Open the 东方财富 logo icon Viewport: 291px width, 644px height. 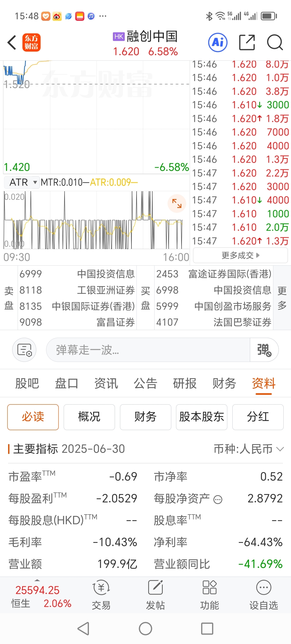(31, 43)
